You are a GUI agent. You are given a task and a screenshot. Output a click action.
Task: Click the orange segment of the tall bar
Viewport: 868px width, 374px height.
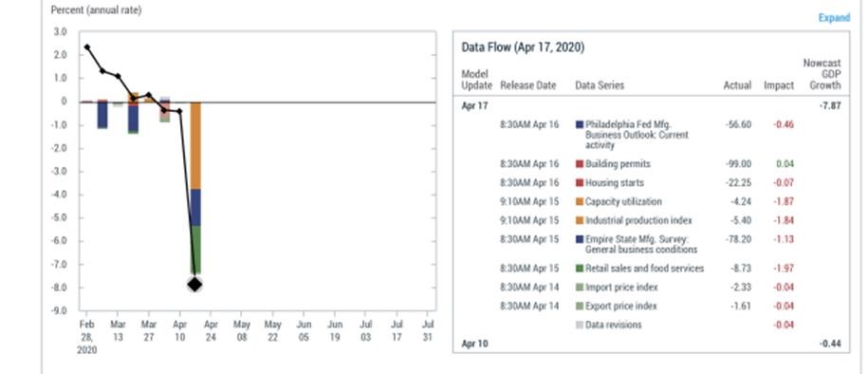[x=195, y=146]
